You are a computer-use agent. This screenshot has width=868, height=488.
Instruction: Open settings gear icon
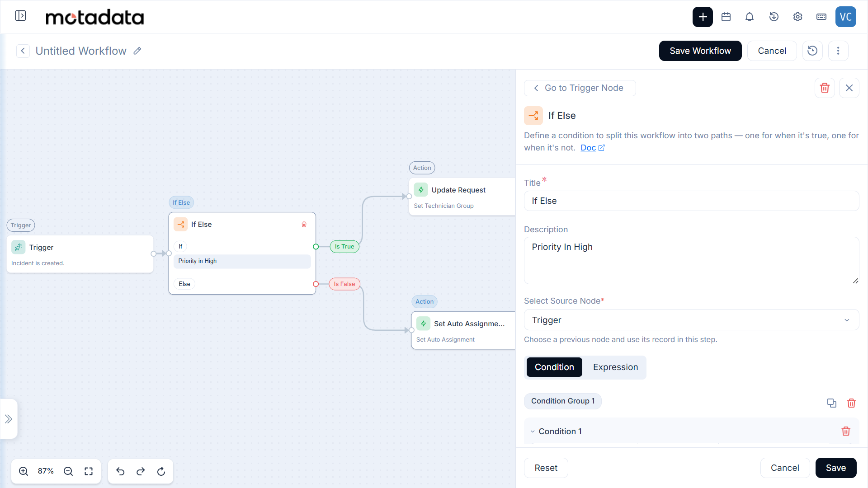tap(797, 17)
